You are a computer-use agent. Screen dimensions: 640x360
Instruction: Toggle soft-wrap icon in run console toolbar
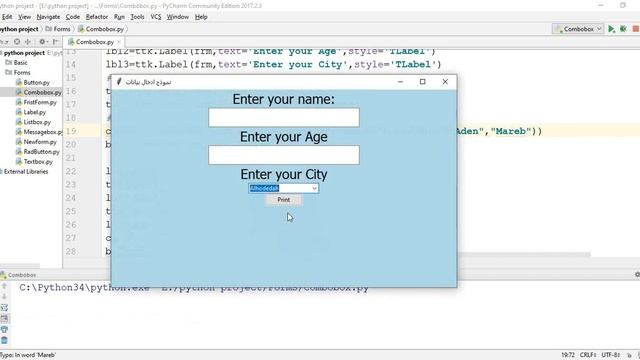[4, 307]
